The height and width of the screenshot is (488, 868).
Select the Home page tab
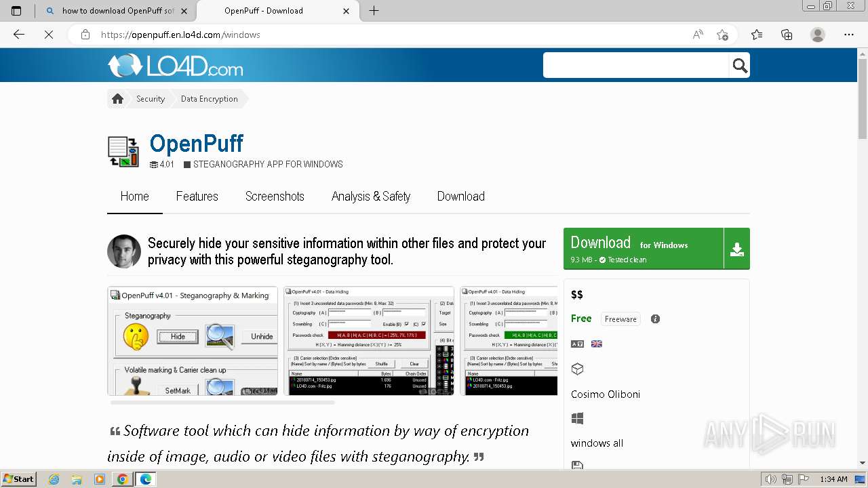coord(134,197)
